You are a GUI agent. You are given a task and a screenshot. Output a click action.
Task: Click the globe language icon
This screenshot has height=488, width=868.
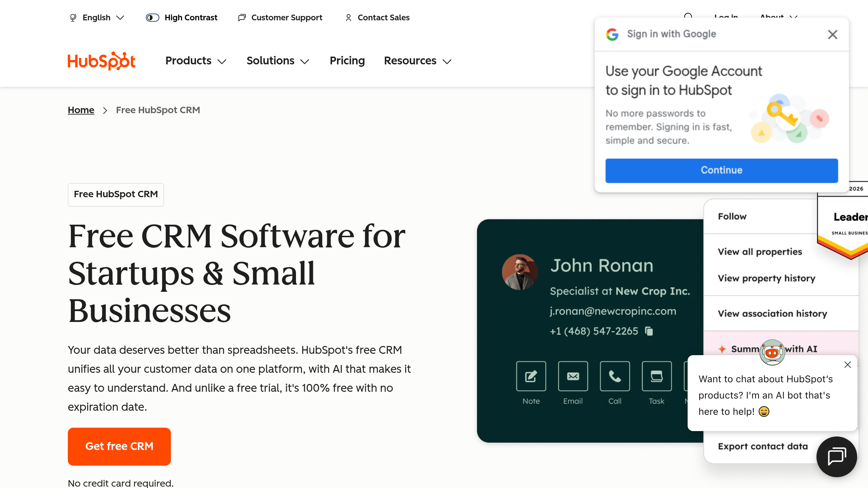(x=73, y=18)
